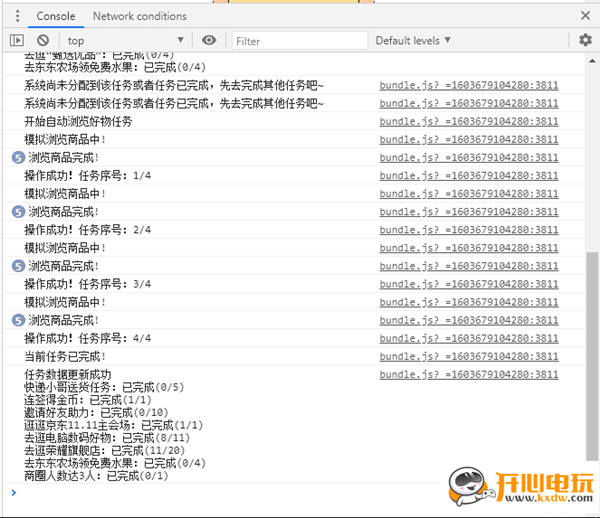
Task: Clear the console output
Action: tap(43, 40)
